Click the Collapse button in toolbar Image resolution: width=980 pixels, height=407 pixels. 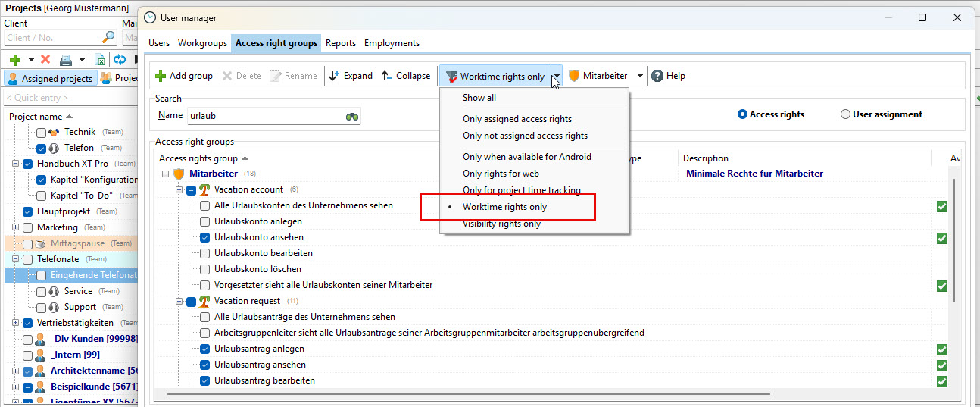click(405, 76)
